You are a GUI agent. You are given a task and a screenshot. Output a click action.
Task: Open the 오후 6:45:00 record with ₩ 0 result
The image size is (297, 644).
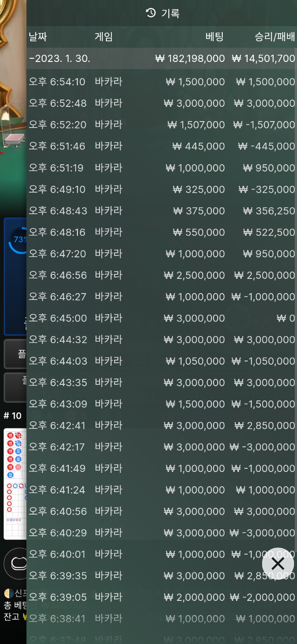(161, 318)
